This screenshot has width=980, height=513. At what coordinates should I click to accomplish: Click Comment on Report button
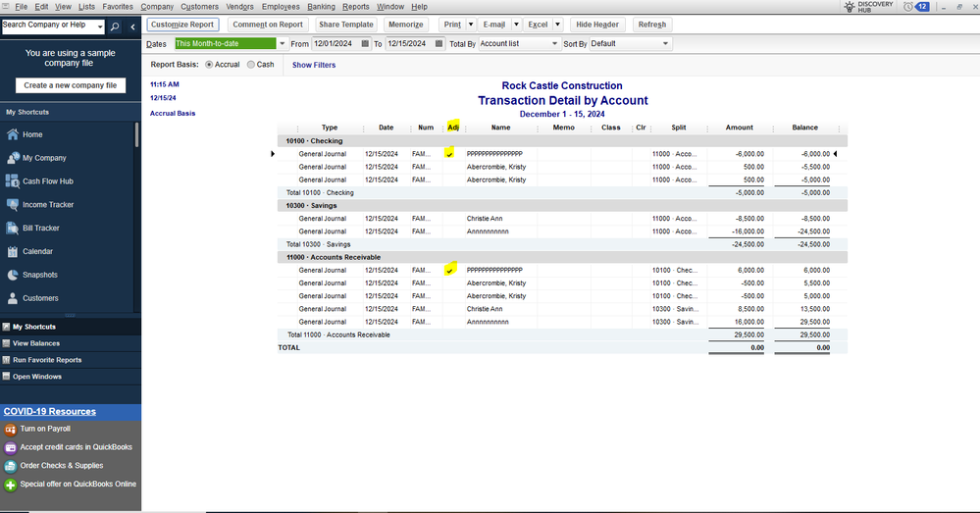[268, 25]
